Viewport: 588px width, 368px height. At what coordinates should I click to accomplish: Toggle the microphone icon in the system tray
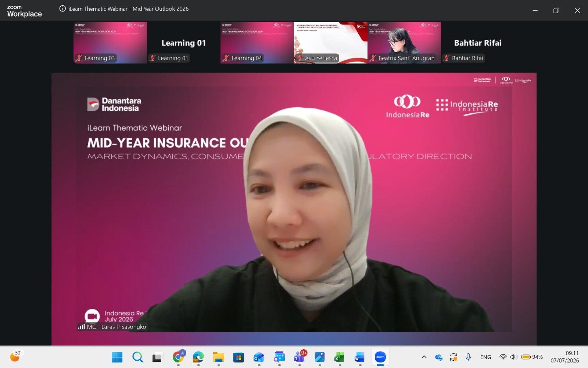pos(468,357)
